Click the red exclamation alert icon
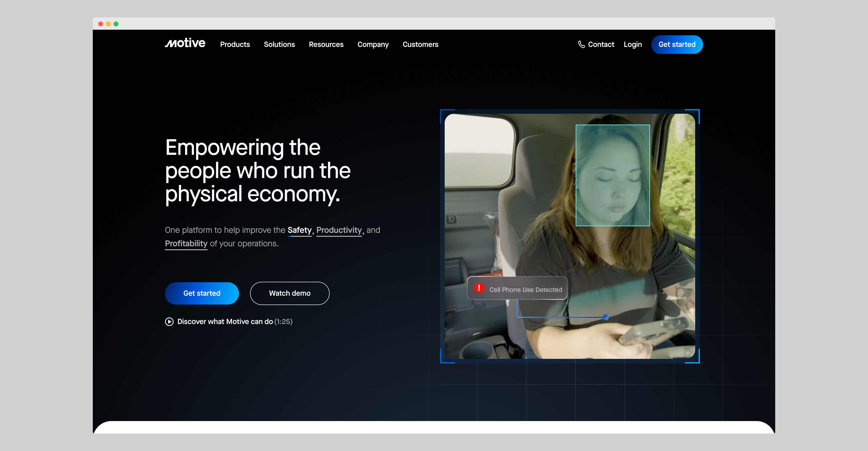The width and height of the screenshot is (868, 451). 479,288
